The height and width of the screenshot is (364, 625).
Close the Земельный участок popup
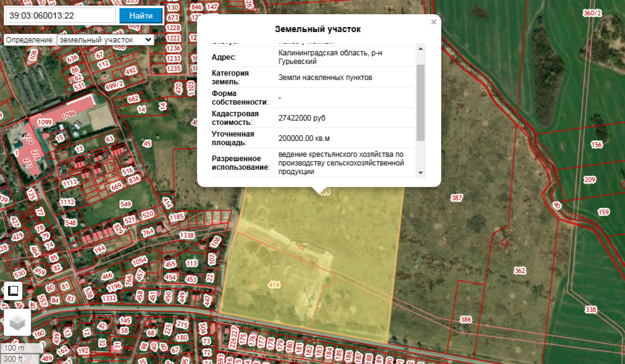(434, 22)
